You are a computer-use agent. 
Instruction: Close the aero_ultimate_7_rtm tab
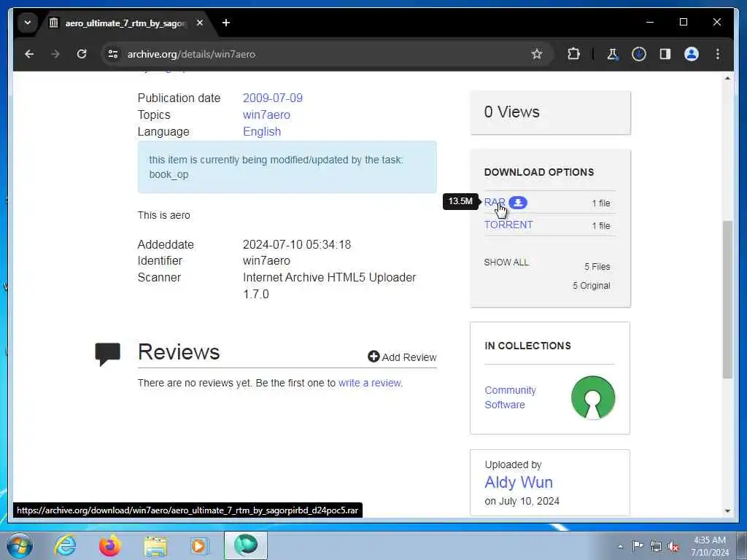coord(200,23)
